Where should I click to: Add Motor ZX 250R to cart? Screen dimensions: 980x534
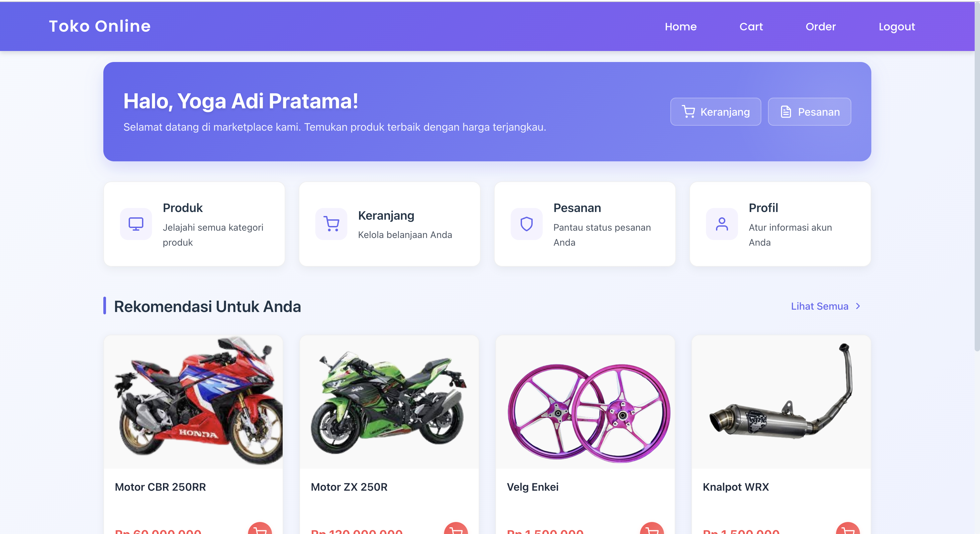coord(456,529)
